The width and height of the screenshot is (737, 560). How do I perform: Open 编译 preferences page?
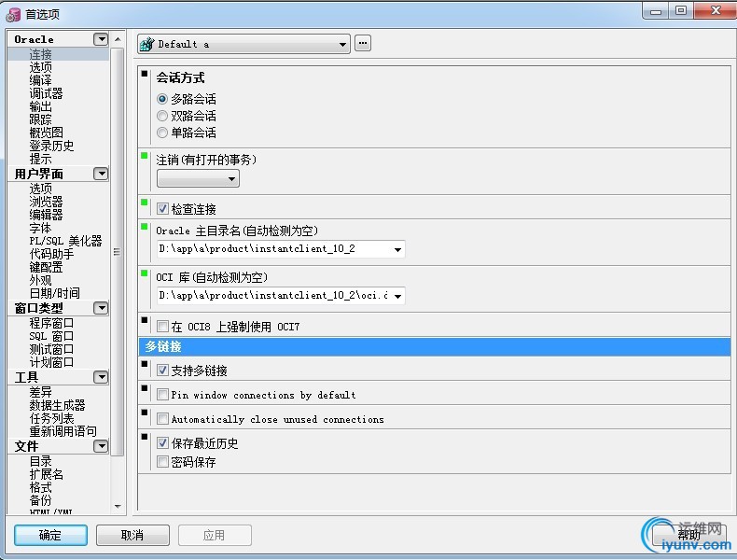[x=40, y=80]
